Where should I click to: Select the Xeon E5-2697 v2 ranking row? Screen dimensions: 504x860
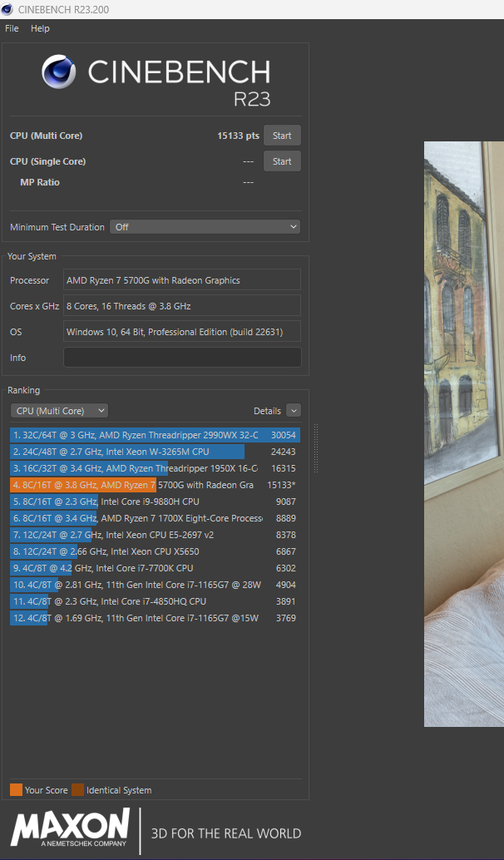coord(156,535)
